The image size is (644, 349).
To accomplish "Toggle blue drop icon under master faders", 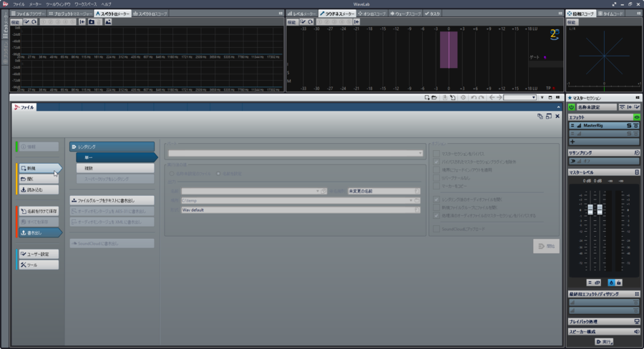I will click(611, 282).
